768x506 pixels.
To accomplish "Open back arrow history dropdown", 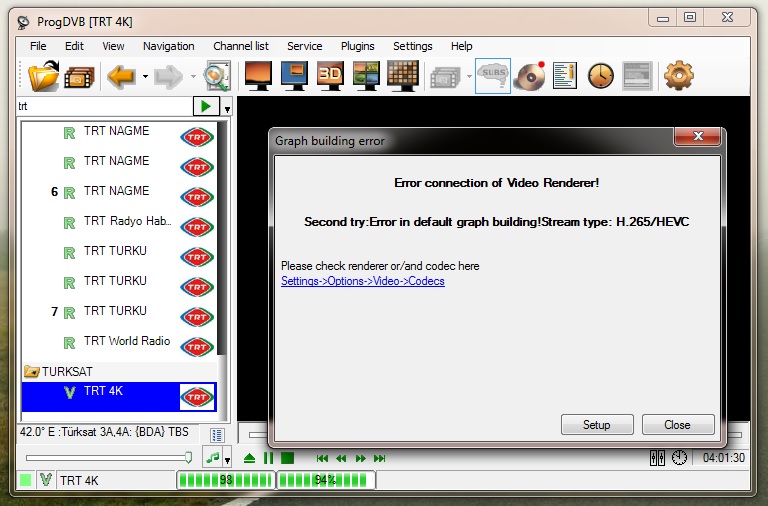I will click(145, 76).
